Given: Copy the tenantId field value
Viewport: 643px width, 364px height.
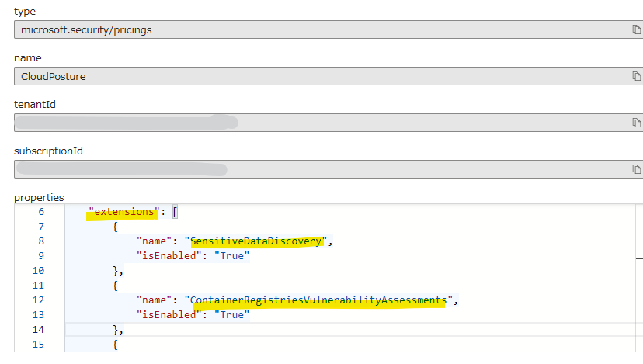Looking at the screenshot, I should (637, 123).
